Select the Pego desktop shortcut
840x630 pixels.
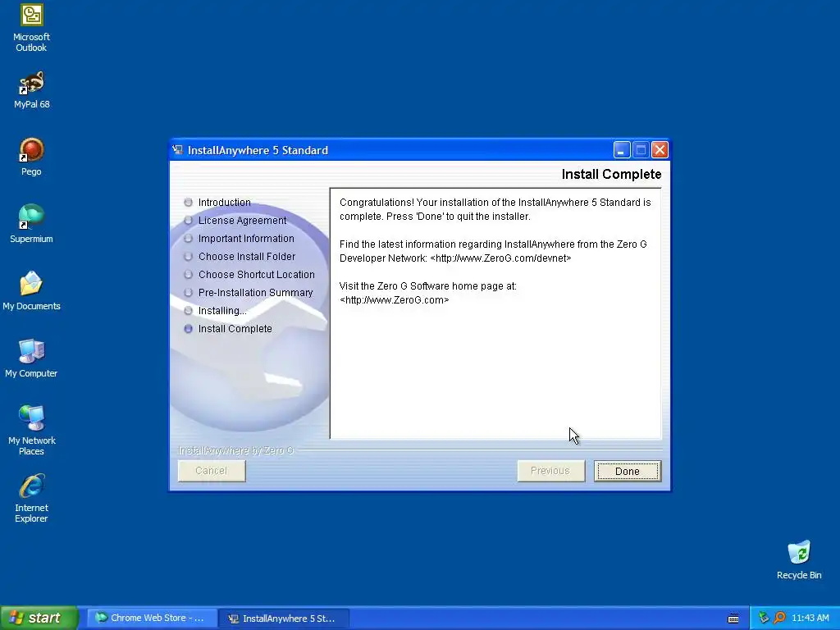click(32, 157)
